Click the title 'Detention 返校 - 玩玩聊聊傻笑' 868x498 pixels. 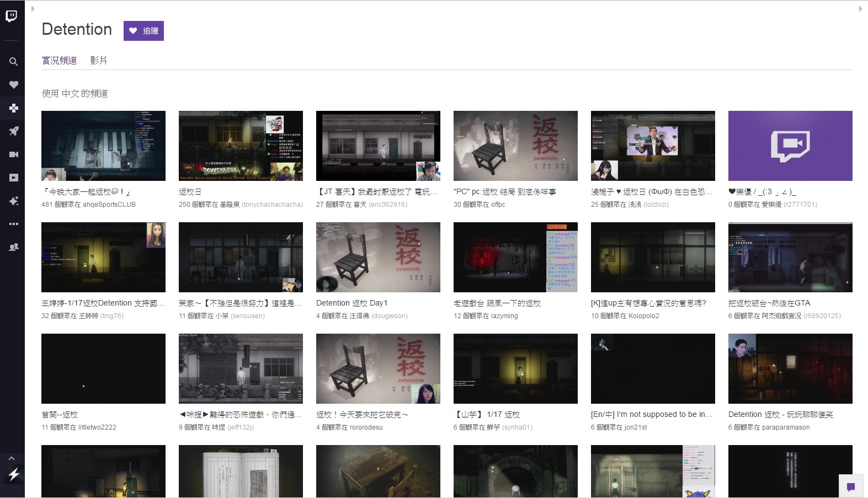click(x=781, y=415)
